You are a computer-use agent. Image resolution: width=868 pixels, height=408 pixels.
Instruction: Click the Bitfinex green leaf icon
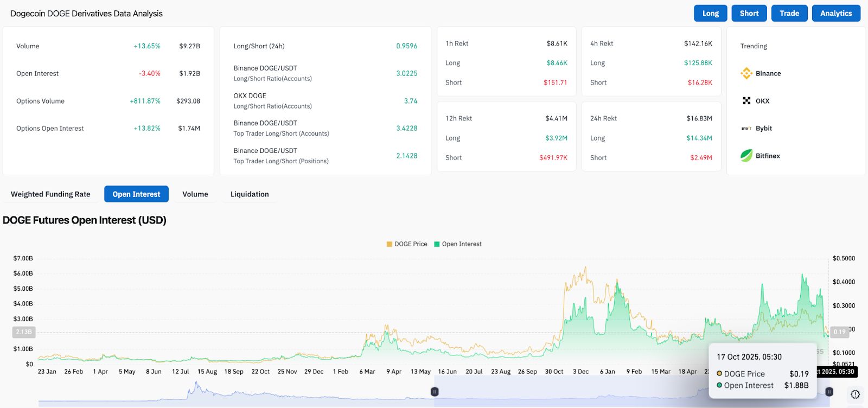point(746,156)
